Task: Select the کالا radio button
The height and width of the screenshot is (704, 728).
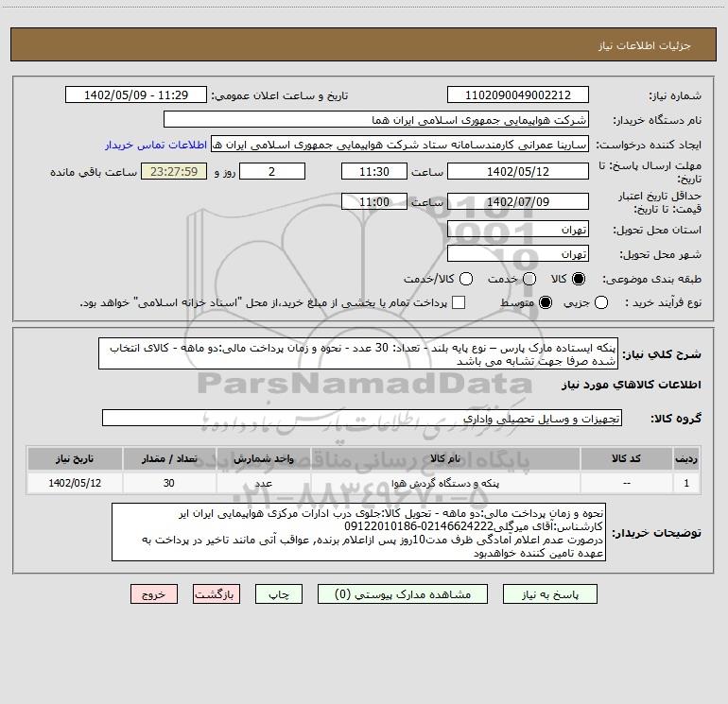Action: (x=579, y=279)
